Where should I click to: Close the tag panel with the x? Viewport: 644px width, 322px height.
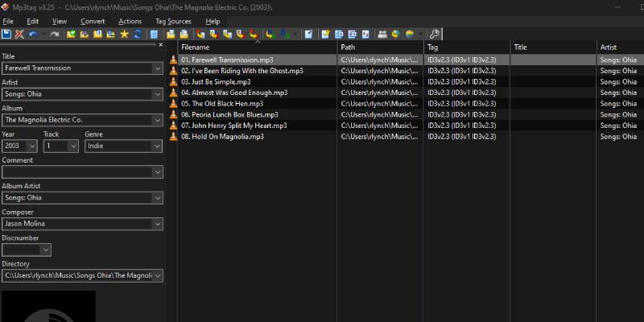pos(160,45)
